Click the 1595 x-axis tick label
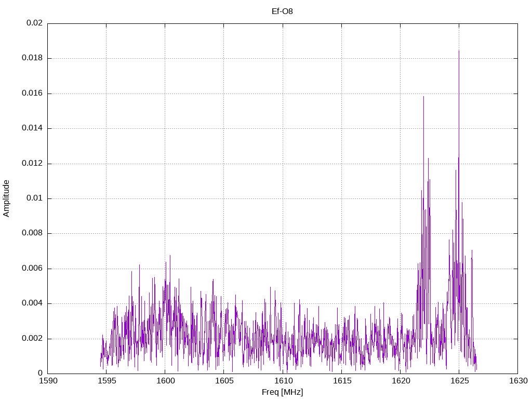Screen dimensions: 532x399 click(x=107, y=381)
